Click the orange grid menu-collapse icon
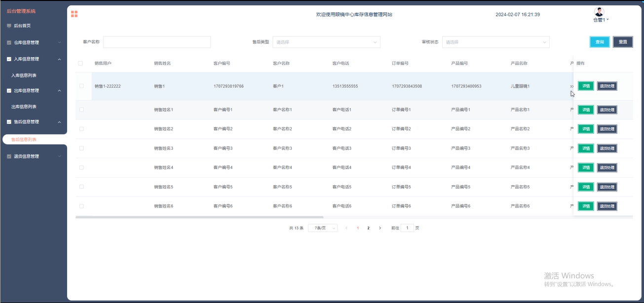 [x=74, y=14]
